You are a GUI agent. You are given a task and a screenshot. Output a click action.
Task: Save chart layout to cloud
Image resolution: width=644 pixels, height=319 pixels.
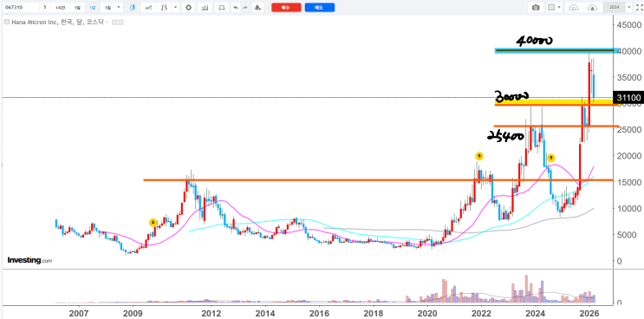(x=592, y=8)
